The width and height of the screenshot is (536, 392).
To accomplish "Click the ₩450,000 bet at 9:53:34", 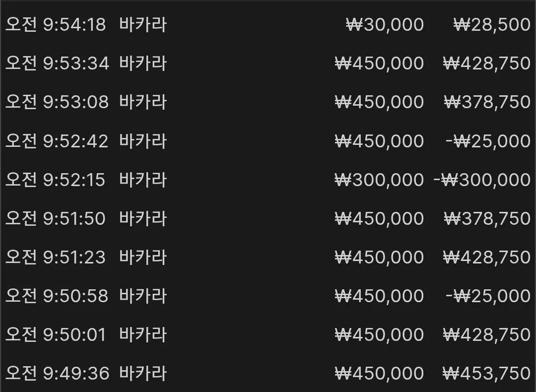I will tap(380, 63).
